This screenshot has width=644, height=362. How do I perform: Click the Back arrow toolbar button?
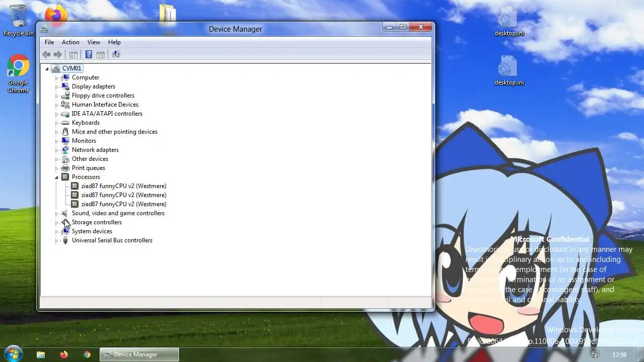coord(46,54)
